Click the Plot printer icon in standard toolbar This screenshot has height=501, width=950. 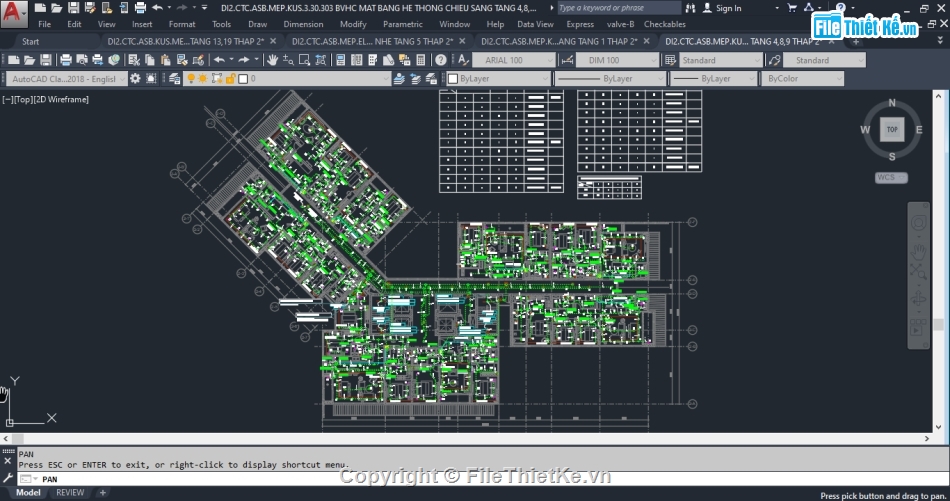(x=66, y=60)
